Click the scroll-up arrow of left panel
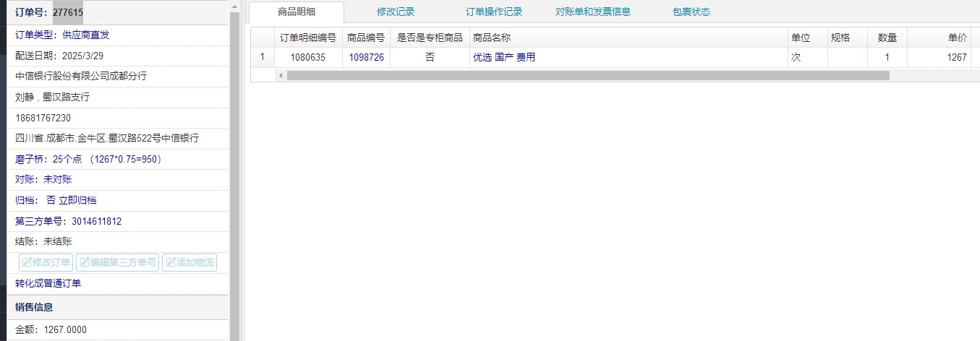The width and height of the screenshot is (980, 341). [x=234, y=6]
